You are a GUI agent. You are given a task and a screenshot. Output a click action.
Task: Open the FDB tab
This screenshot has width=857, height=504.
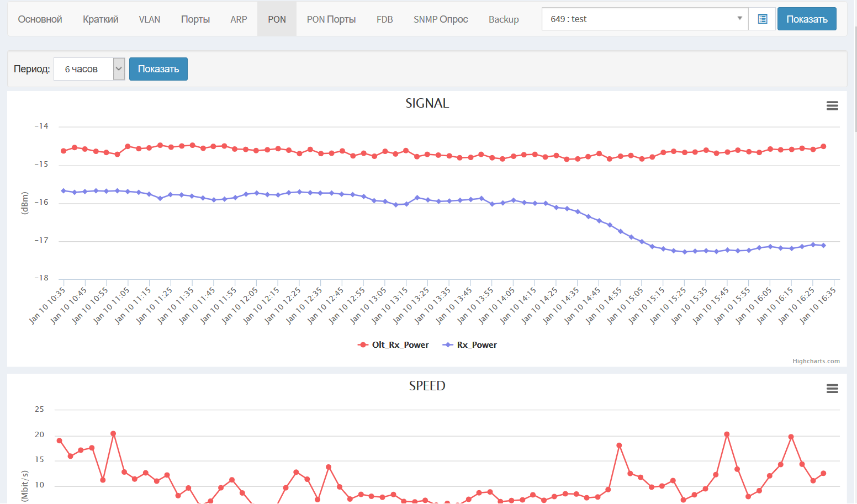tap(384, 19)
